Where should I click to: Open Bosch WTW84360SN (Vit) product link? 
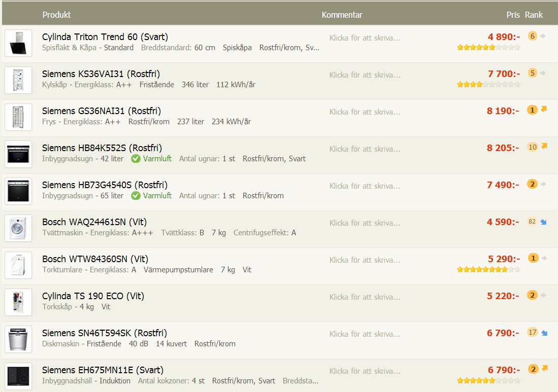coord(95,259)
